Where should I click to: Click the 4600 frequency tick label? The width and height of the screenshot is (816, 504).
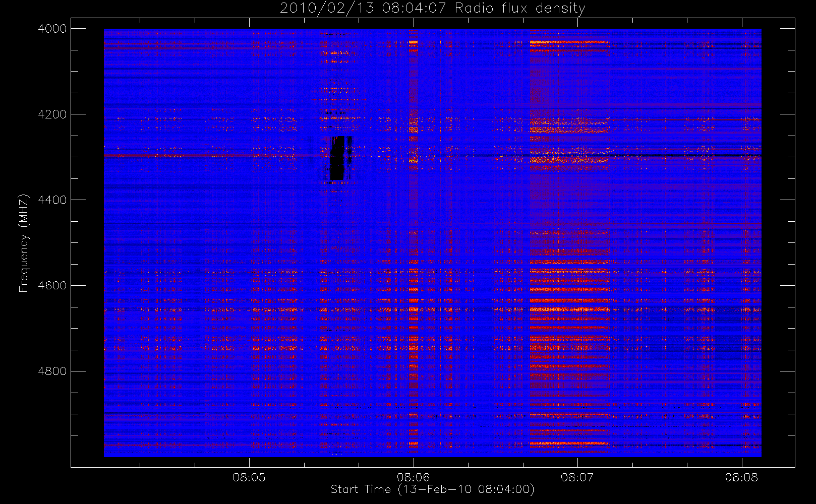tap(52, 286)
